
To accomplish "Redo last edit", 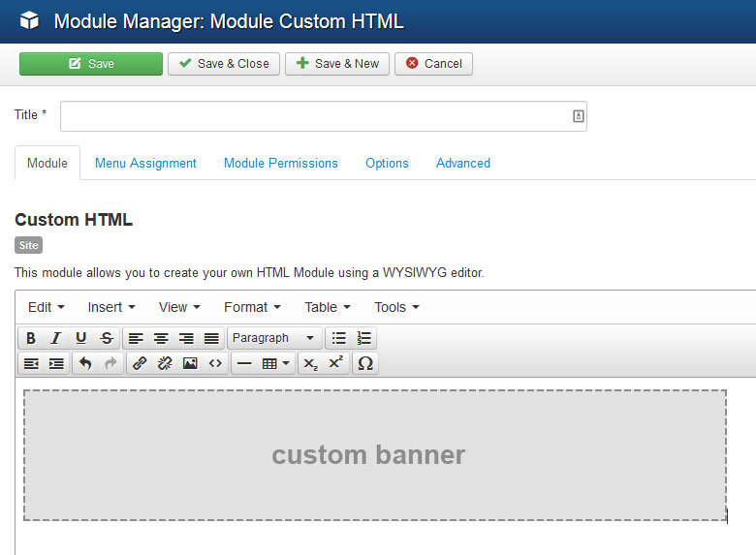I will tap(110, 363).
